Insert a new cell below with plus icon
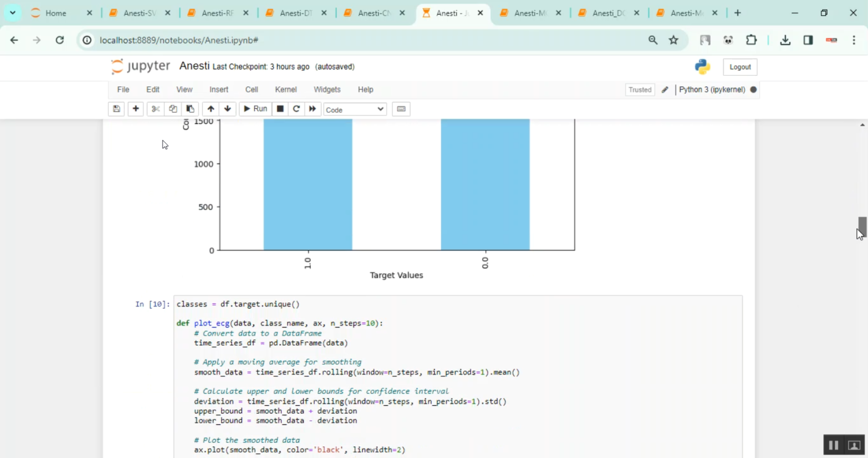 (135, 109)
